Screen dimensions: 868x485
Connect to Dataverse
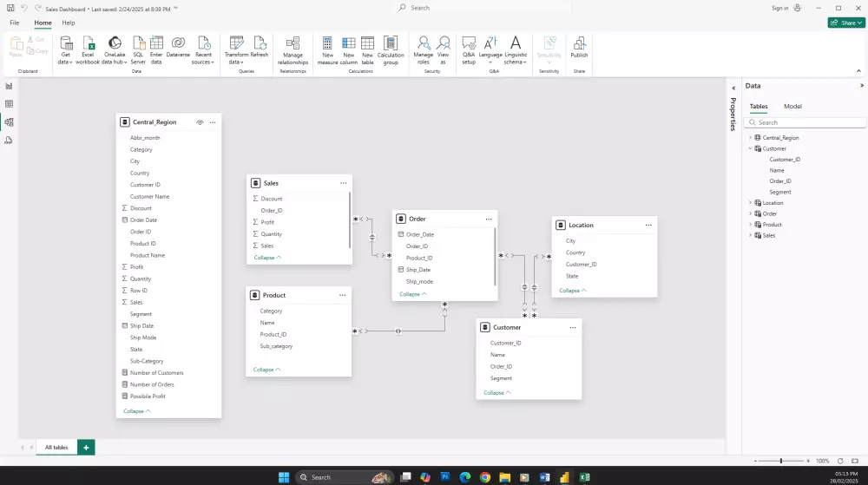coord(178,47)
